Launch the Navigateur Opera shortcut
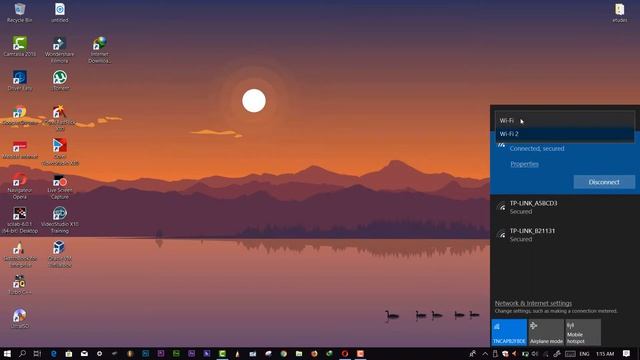The height and width of the screenshot is (360, 640). pos(20,186)
